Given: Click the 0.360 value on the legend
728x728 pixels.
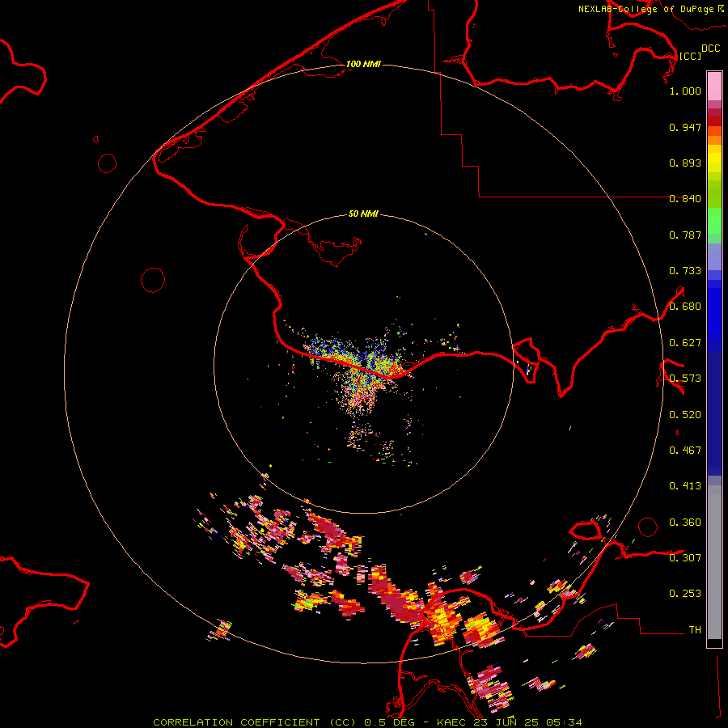Looking at the screenshot, I should click(685, 523).
